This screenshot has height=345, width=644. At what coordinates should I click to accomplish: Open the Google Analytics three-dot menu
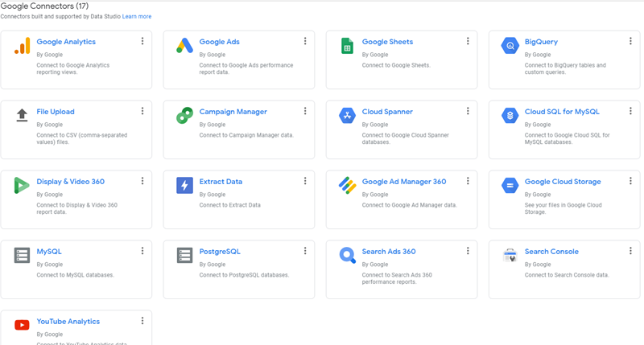point(142,41)
